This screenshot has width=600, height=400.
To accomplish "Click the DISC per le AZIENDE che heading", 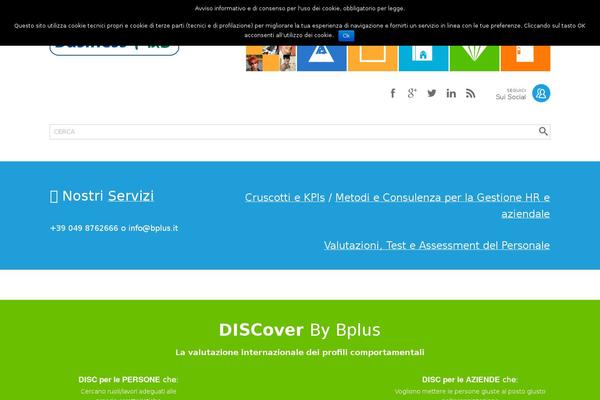I will point(470,380).
